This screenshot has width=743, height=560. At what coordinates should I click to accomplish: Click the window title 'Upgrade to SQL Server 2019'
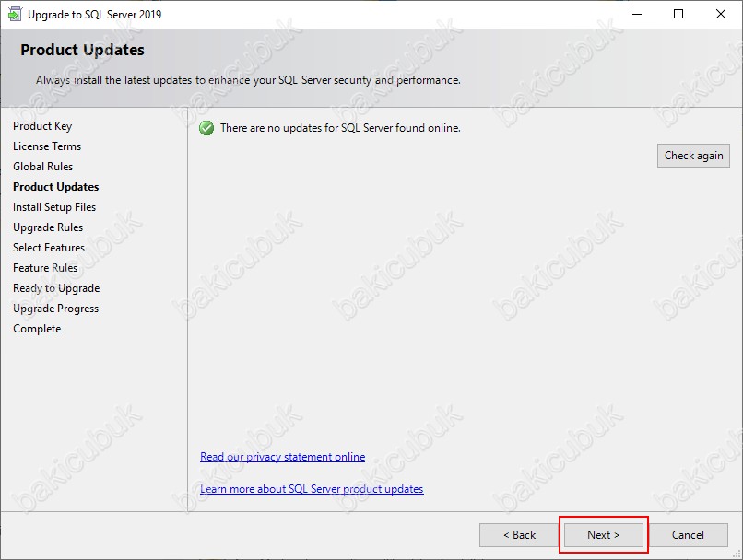(95, 15)
